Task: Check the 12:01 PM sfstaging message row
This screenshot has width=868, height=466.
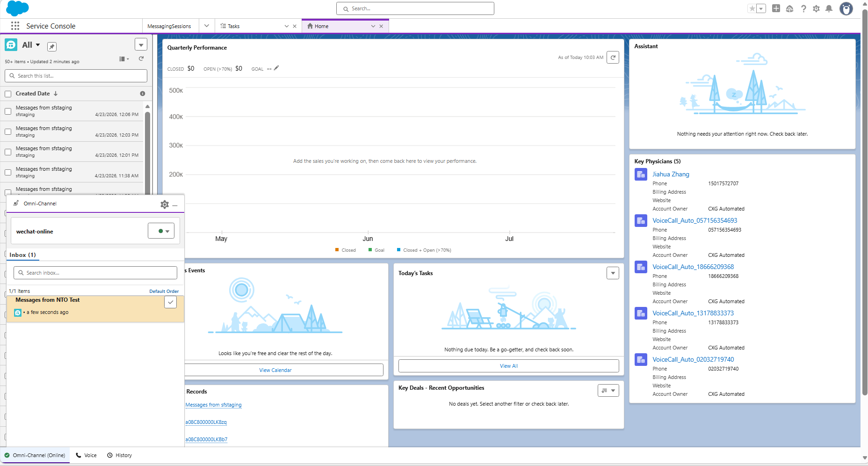Action: pyautogui.click(x=8, y=152)
